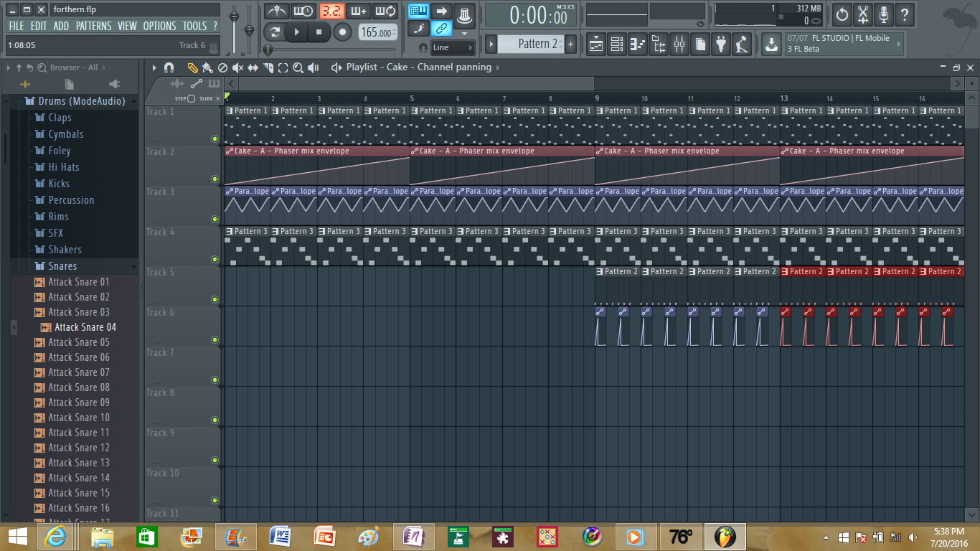The image size is (980, 551).
Task: Mute Track 6 using its green light
Action: pos(215,340)
